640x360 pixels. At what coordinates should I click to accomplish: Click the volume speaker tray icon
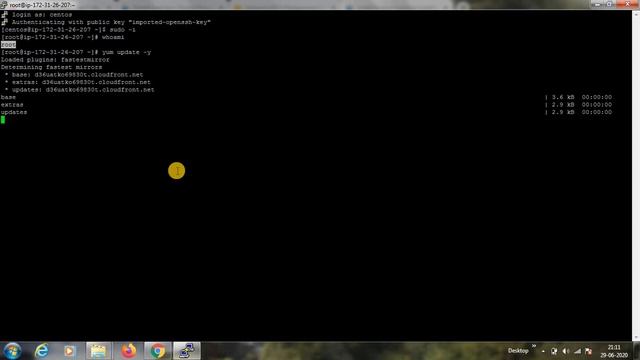point(565,351)
